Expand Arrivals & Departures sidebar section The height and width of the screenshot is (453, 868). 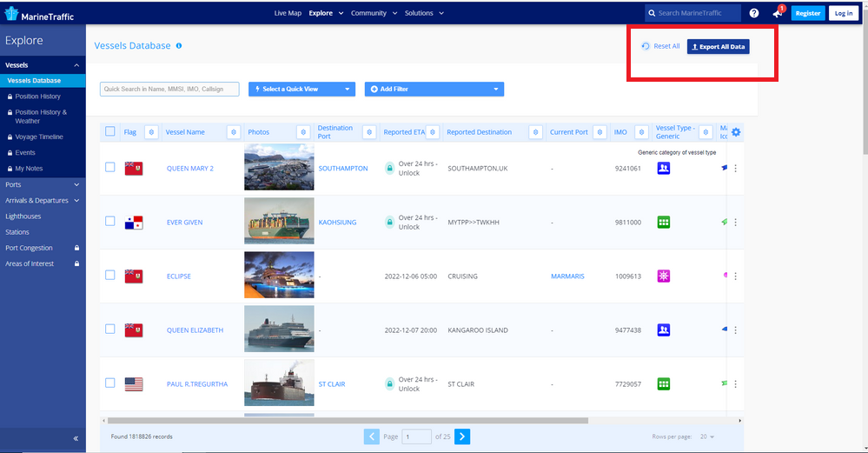76,201
